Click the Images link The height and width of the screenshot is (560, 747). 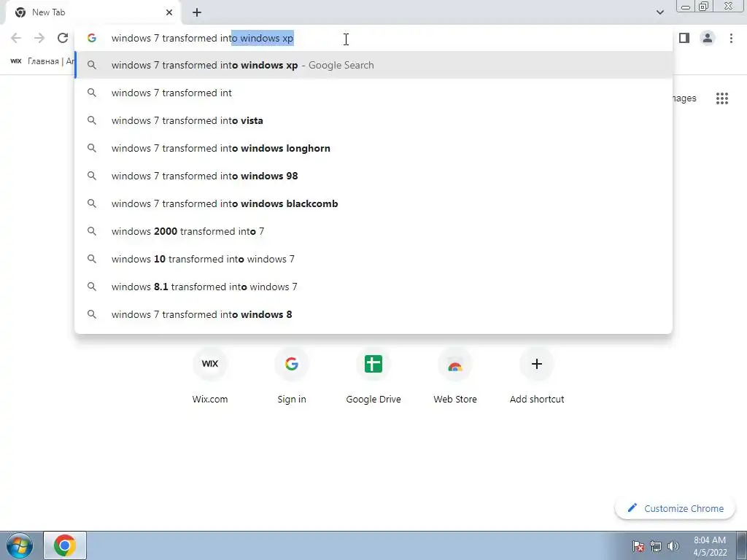[684, 98]
